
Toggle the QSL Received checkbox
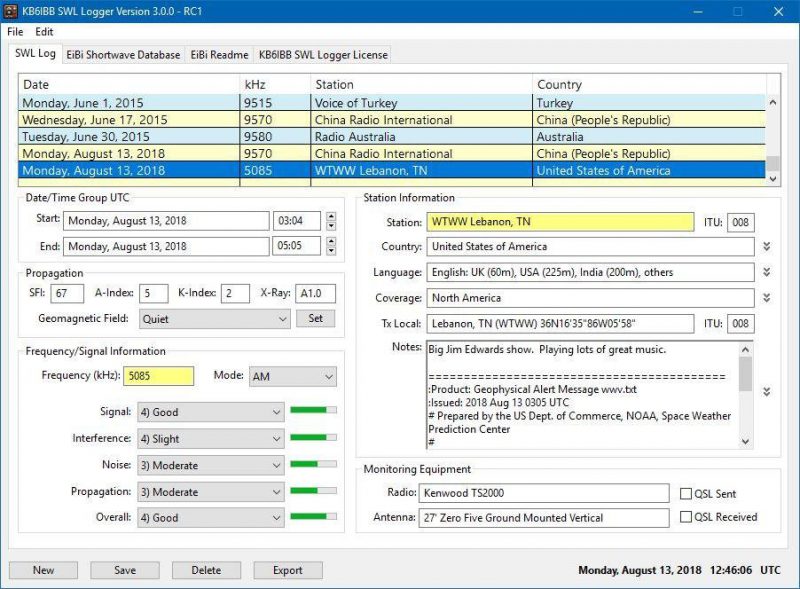tap(686, 517)
